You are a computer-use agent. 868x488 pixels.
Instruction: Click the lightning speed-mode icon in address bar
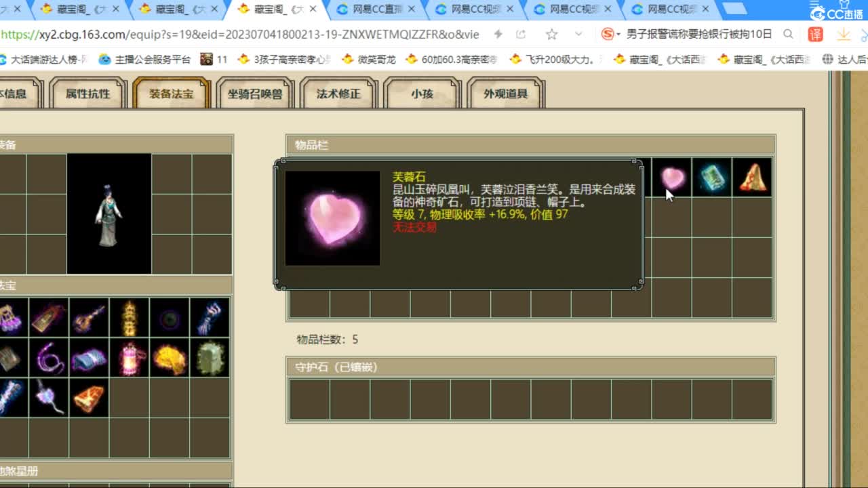click(498, 34)
